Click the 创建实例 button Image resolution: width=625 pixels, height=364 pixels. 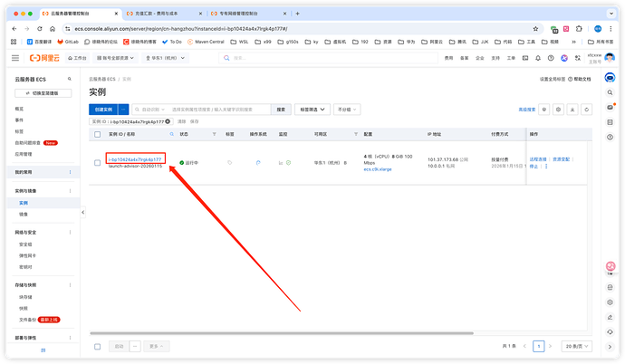point(103,109)
